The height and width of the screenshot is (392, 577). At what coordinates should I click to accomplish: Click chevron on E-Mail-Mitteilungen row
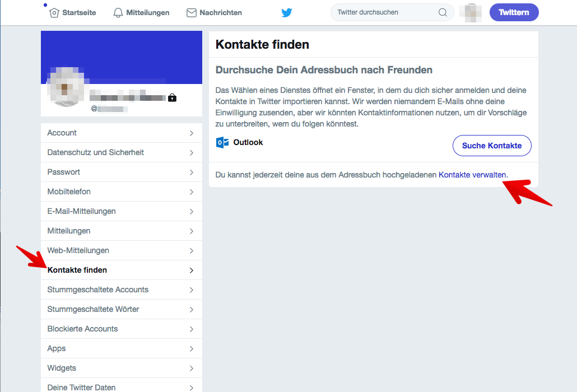tap(192, 212)
